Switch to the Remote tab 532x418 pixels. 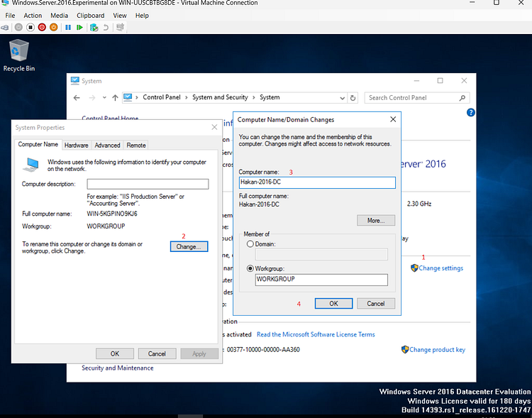pyautogui.click(x=136, y=145)
